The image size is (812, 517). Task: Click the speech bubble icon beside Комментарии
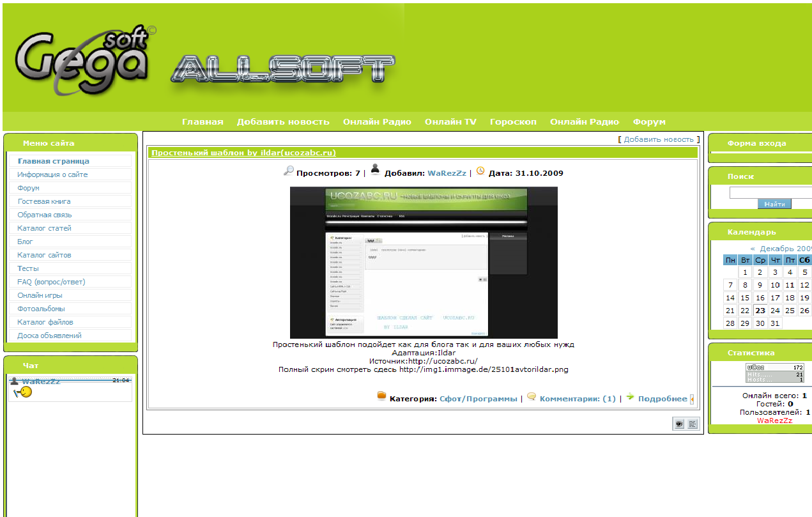pyautogui.click(x=532, y=396)
